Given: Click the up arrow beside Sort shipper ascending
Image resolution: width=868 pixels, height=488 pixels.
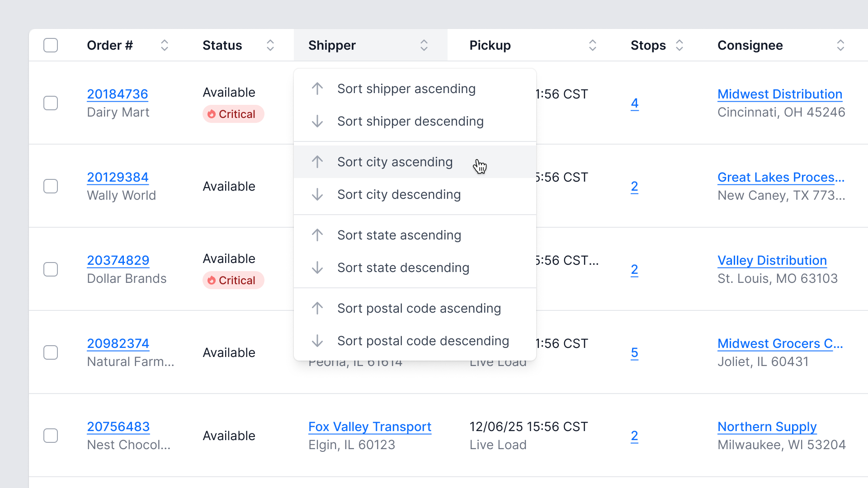Looking at the screenshot, I should pos(317,89).
